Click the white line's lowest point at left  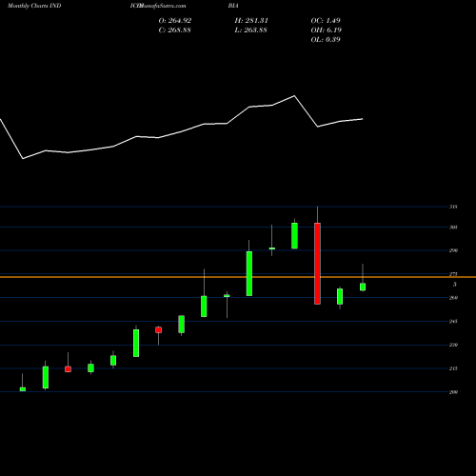pos(23,158)
